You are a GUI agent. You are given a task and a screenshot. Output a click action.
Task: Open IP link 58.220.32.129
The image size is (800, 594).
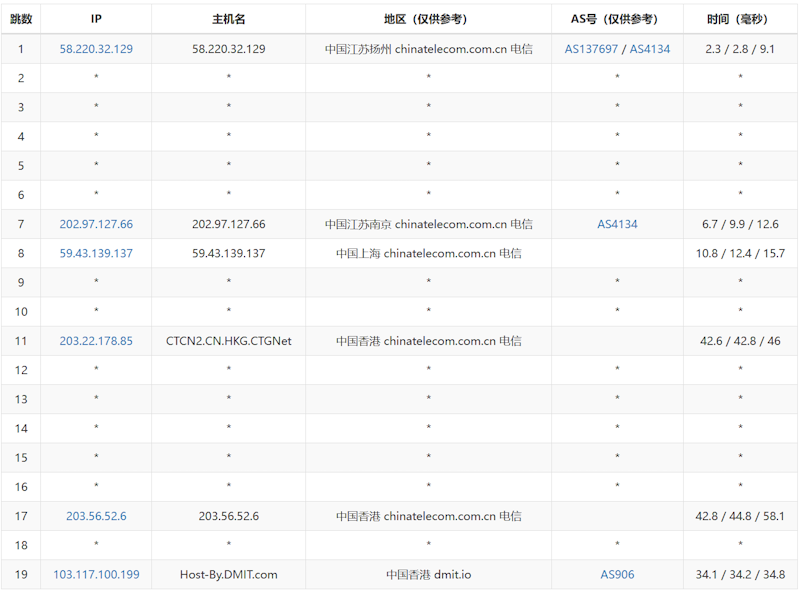coord(96,49)
